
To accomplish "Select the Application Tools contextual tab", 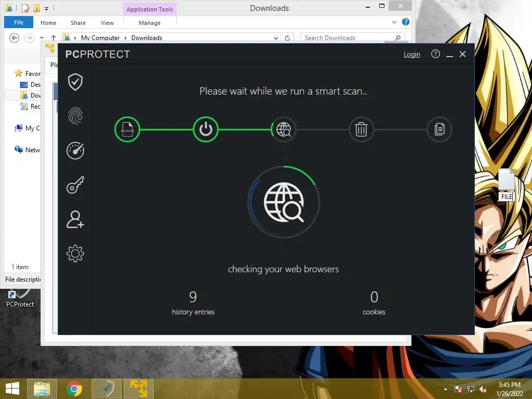I will 150,9.
